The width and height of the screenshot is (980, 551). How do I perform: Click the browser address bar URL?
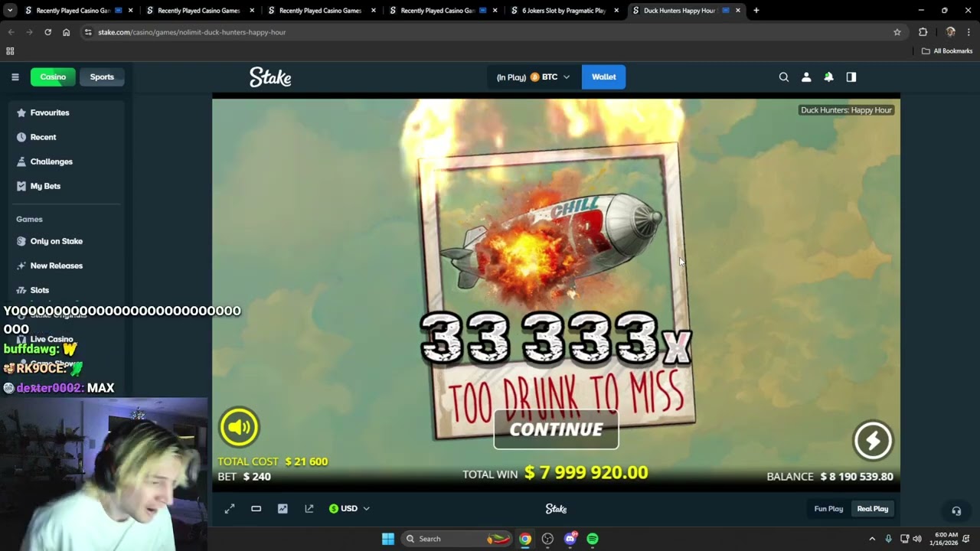click(x=191, y=32)
